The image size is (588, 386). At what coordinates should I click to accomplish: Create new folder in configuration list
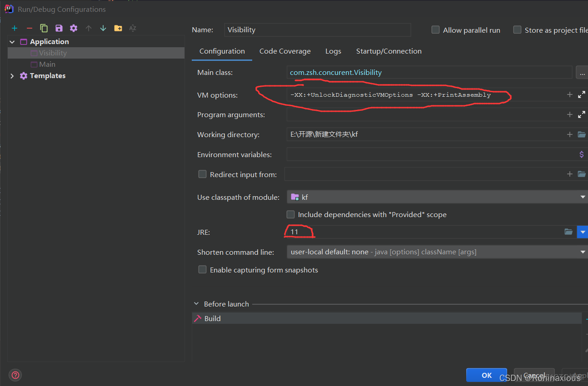[118, 28]
